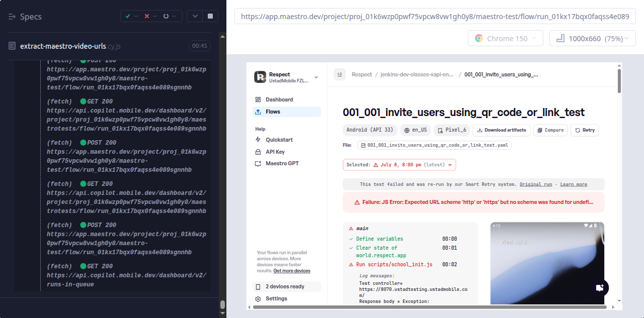This screenshot has height=318, width=644.
Task: Open the Respect workspace switcher
Action: coord(287,77)
